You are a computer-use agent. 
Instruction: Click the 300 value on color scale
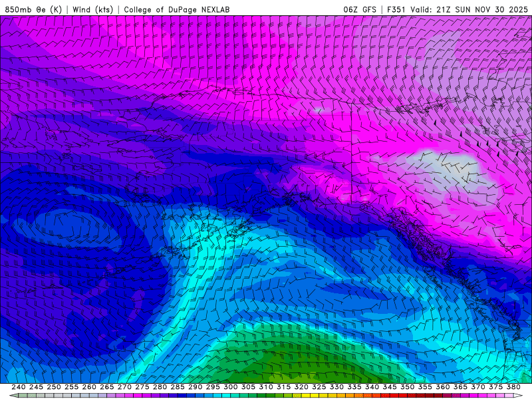pyautogui.click(x=230, y=387)
